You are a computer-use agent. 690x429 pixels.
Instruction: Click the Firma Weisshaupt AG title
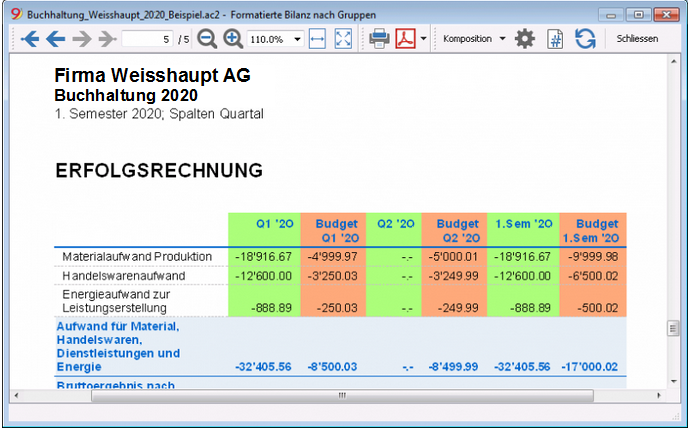click(x=152, y=75)
